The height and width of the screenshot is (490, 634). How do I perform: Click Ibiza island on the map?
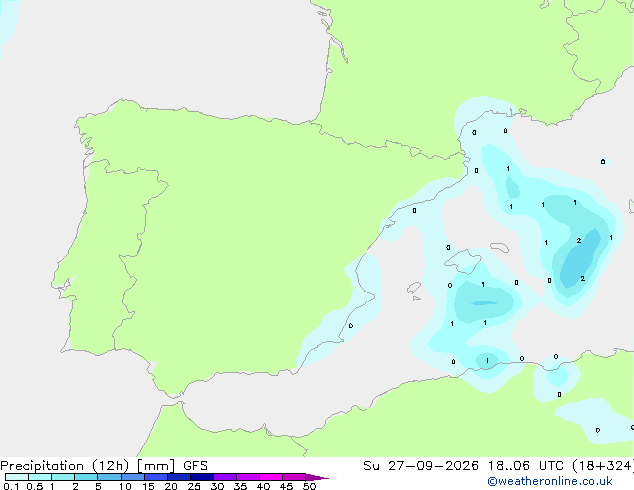(414, 288)
